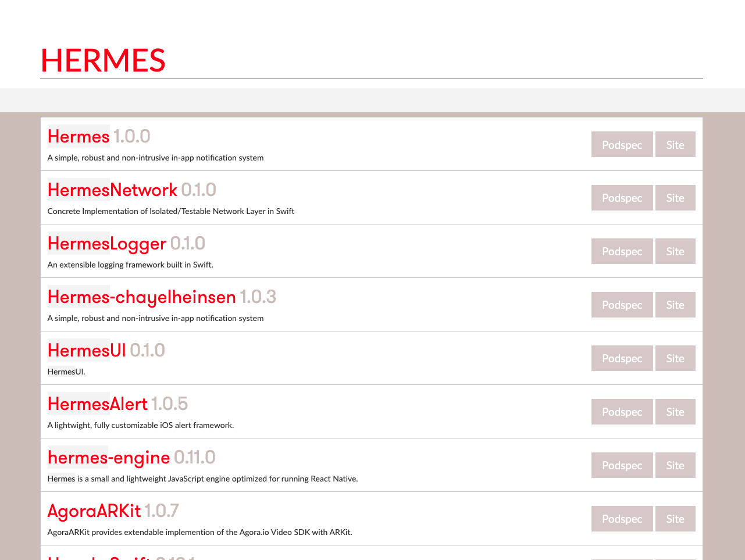Screen dimensions: 745x560
Task: Open Podspec for Hermes 1.0.0
Action: (x=622, y=144)
